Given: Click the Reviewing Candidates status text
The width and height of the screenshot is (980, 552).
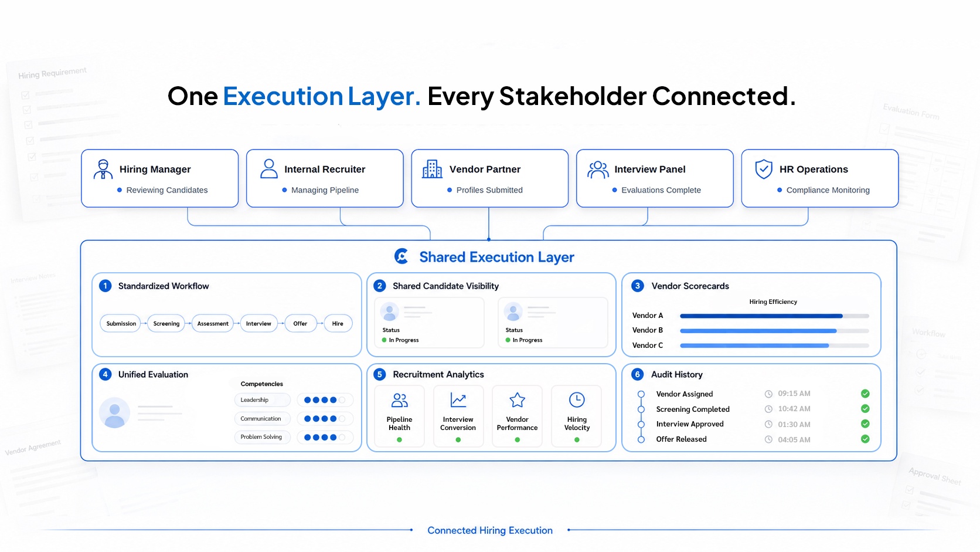Looking at the screenshot, I should (167, 190).
